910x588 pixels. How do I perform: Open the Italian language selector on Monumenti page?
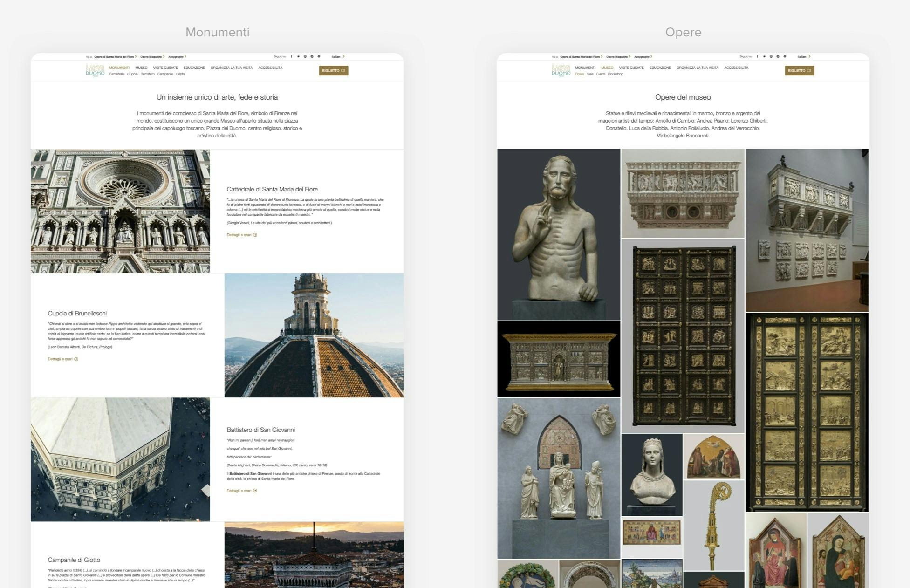click(338, 56)
